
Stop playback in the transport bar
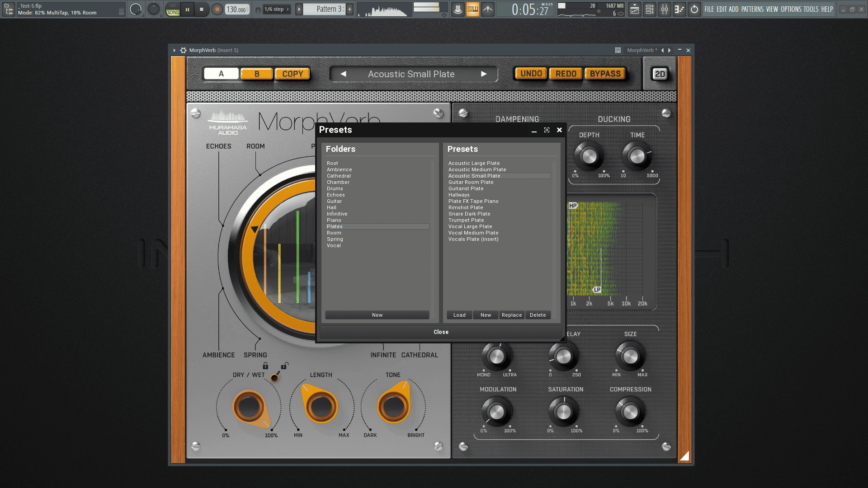point(202,9)
